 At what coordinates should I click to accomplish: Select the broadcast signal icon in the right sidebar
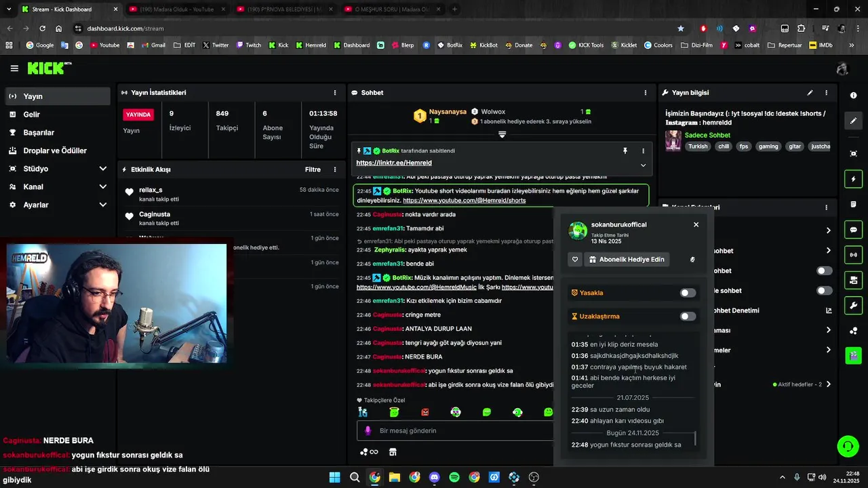pos(853,255)
